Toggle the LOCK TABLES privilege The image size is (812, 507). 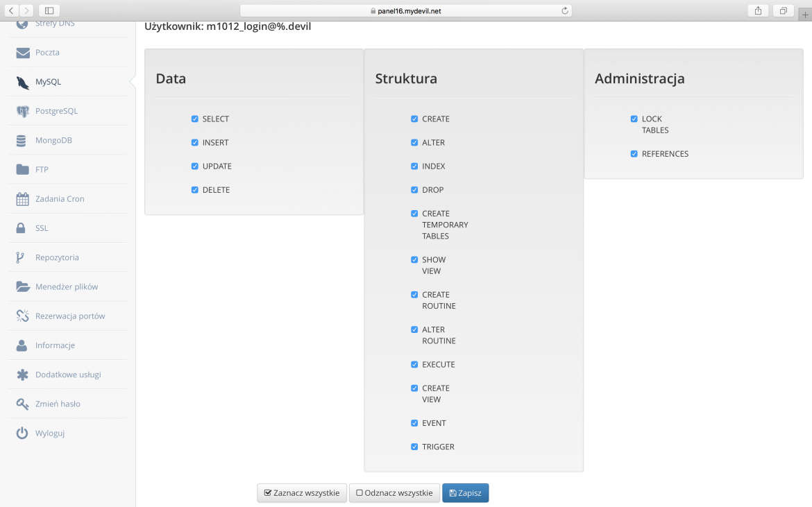(634, 119)
